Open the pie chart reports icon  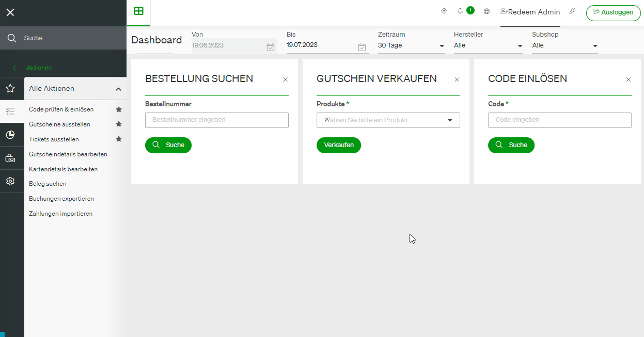click(x=10, y=135)
